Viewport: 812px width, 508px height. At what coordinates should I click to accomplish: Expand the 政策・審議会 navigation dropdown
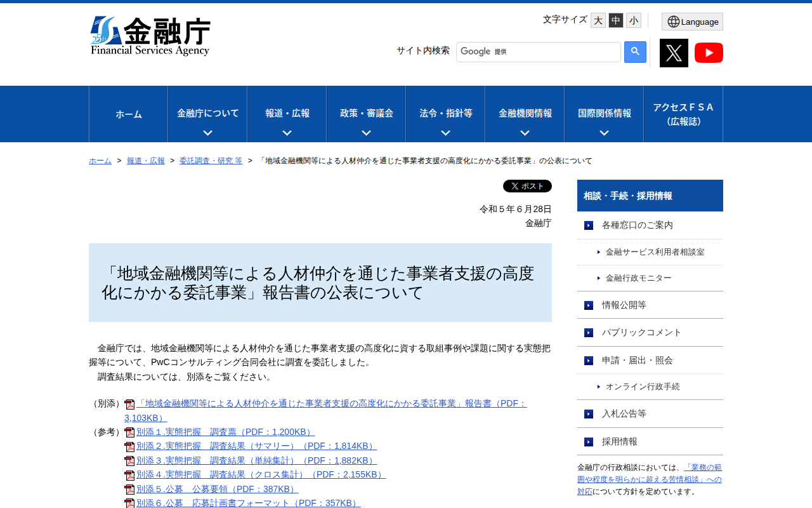coord(365,114)
